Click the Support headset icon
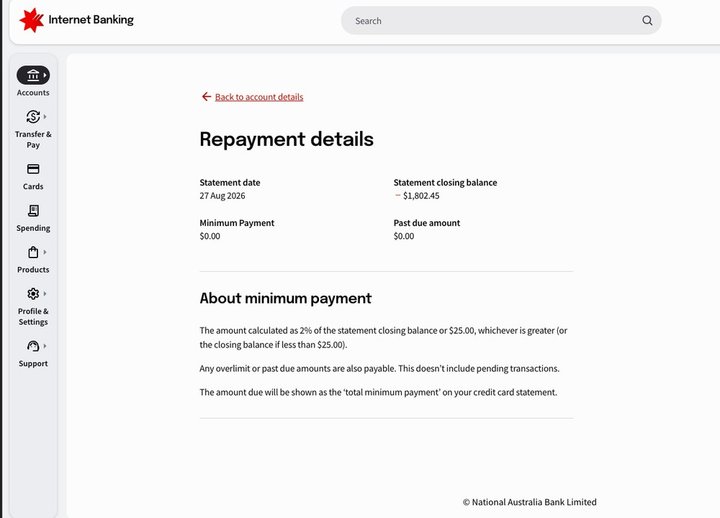Image resolution: width=720 pixels, height=518 pixels. [x=33, y=346]
